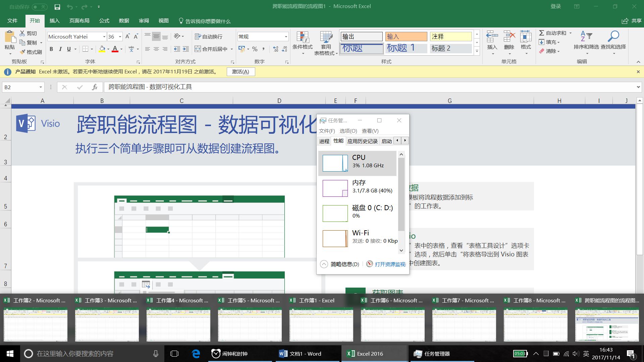
Task: Open Microsoft Edge from the taskbar
Action: [x=196, y=354]
